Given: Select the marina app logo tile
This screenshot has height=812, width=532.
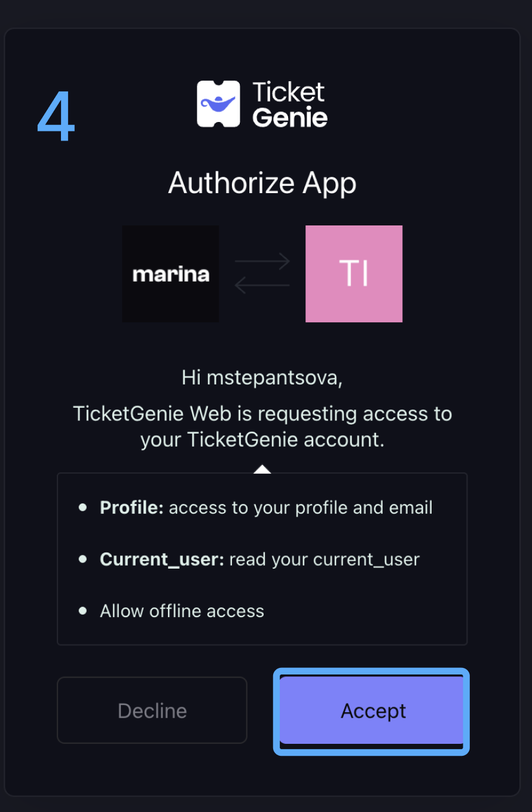Looking at the screenshot, I should click(x=170, y=274).
